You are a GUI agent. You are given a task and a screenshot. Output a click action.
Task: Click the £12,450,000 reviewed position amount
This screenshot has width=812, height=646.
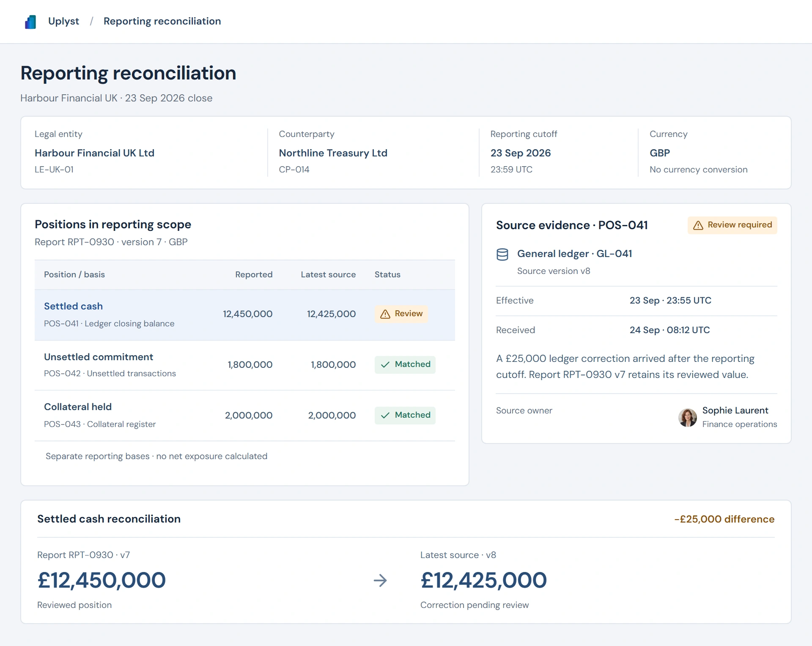101,580
